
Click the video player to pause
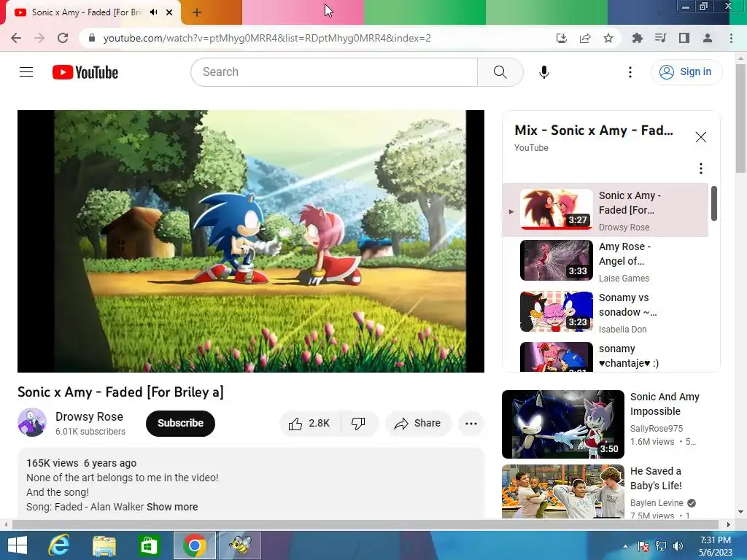[251, 241]
